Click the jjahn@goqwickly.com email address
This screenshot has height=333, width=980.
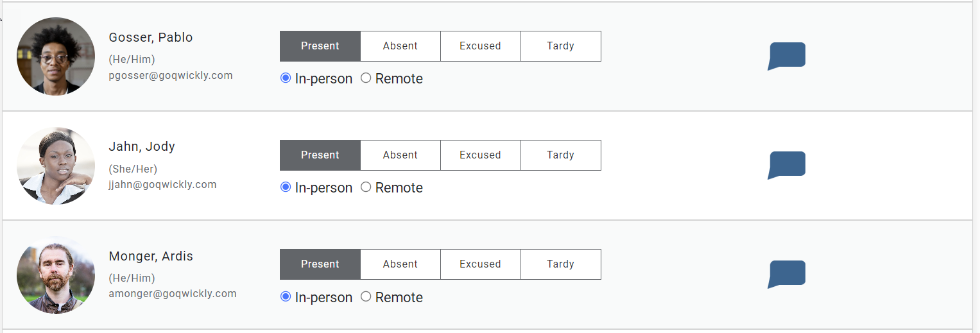point(163,185)
